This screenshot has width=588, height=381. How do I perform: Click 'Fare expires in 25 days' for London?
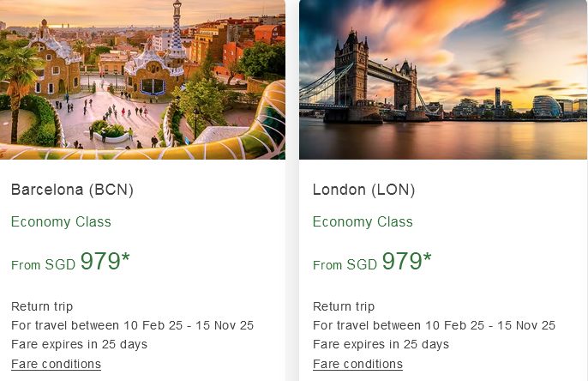(381, 344)
